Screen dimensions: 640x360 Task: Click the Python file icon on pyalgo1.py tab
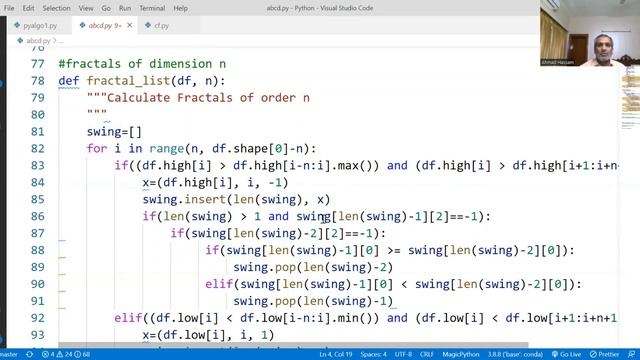tap(17, 25)
